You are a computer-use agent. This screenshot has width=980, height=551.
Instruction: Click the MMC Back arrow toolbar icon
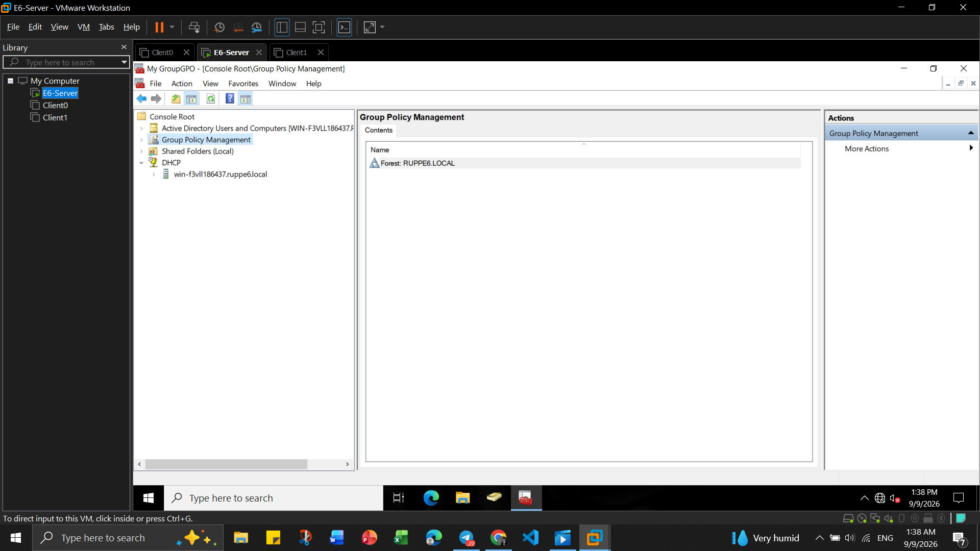(x=141, y=99)
